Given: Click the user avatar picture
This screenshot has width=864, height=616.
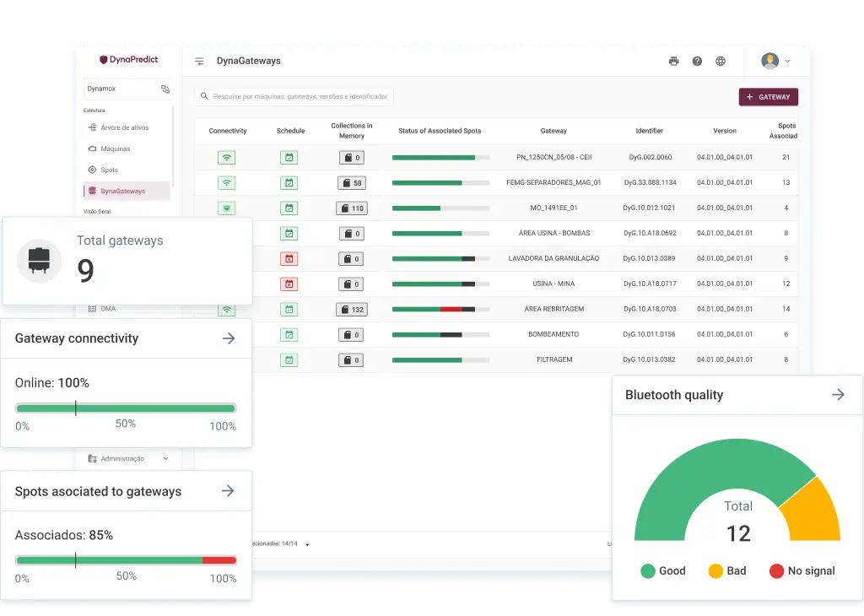Looking at the screenshot, I should (769, 61).
